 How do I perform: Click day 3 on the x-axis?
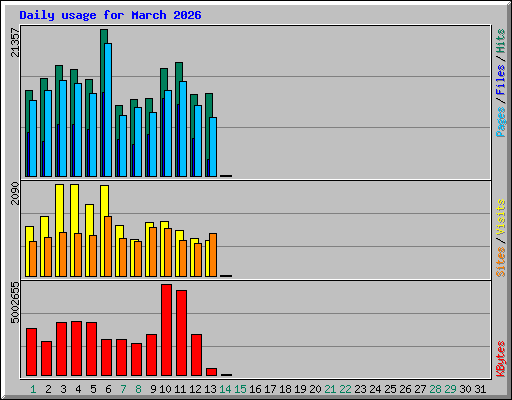click(x=63, y=389)
